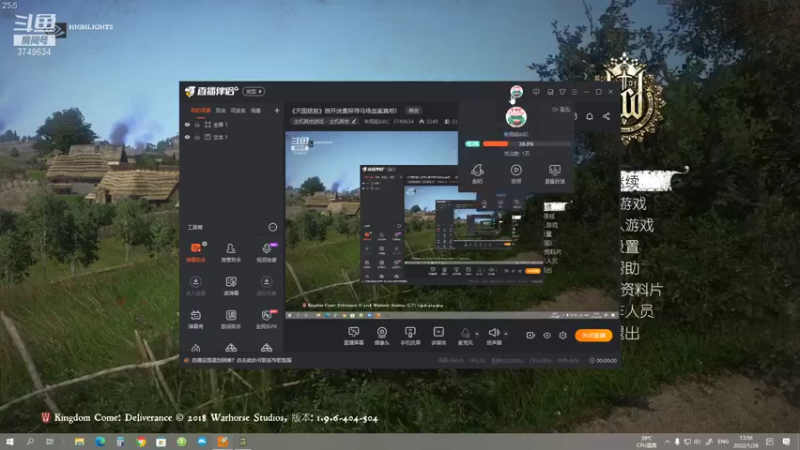Screen dimensions: 800x450
Task: Select the second scene tab
Action: click(x=220, y=110)
